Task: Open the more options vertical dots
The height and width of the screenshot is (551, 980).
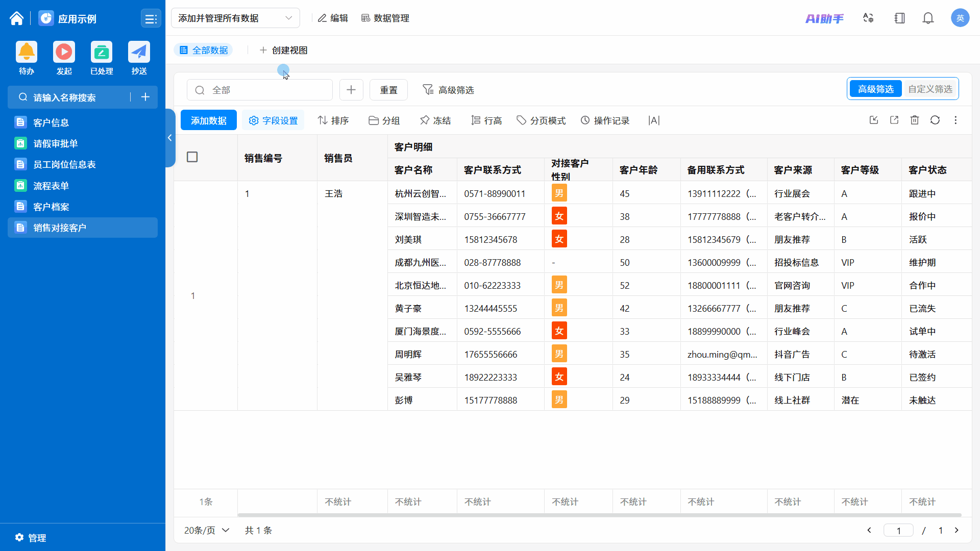Action: pyautogui.click(x=955, y=120)
